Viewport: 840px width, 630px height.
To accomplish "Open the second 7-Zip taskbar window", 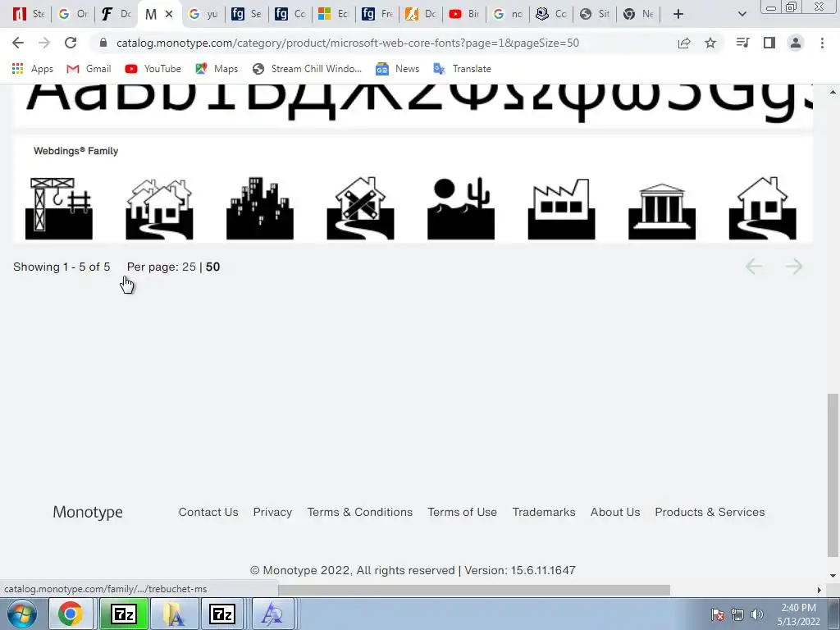I will click(221, 614).
